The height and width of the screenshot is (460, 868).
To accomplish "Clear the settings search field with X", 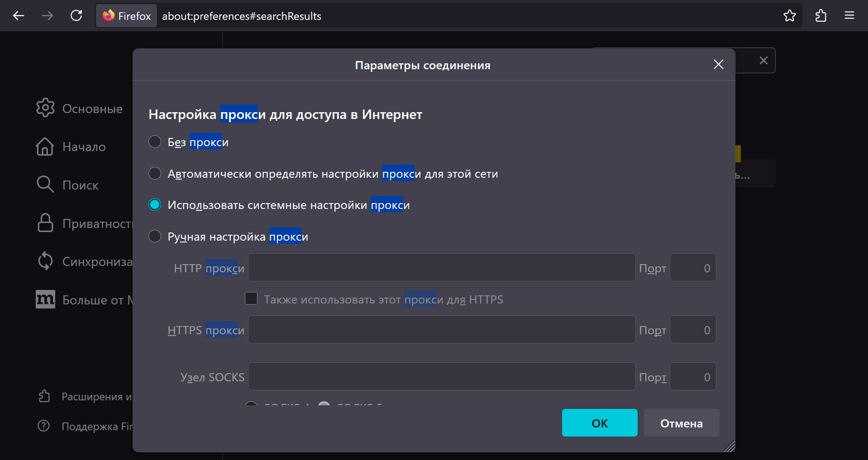I will click(763, 61).
